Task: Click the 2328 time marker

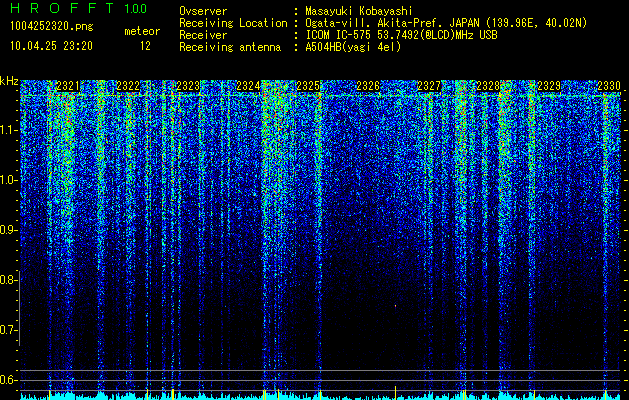Action: pyautogui.click(x=488, y=86)
